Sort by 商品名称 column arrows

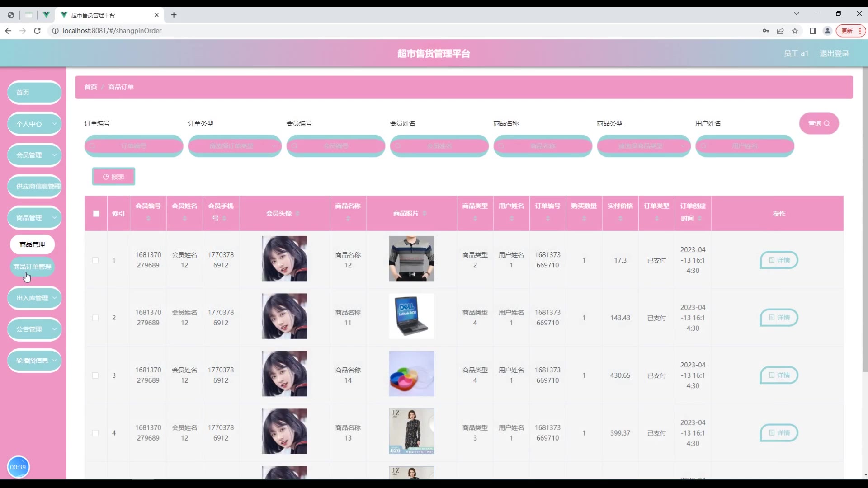tap(348, 218)
